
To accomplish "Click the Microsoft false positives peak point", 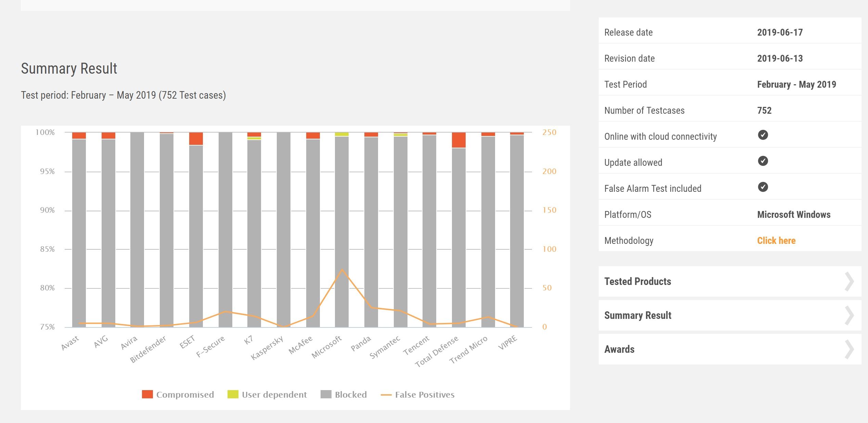I will point(342,270).
